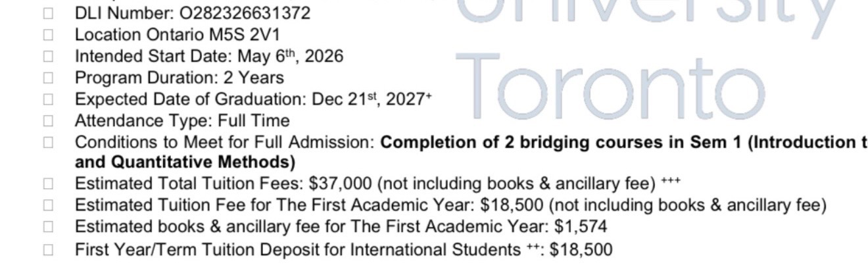
Task: Check the Estimated books & ancillary fee box
Action: pyautogui.click(x=48, y=227)
